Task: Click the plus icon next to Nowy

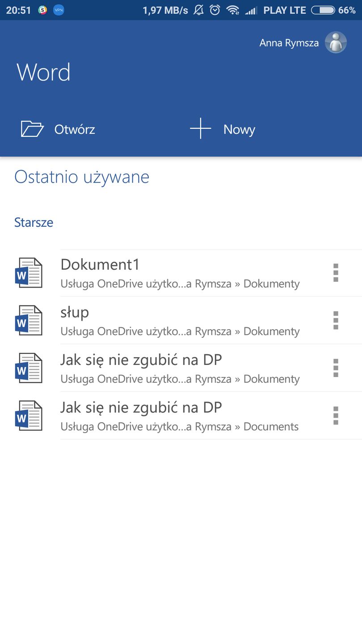Action: [200, 129]
